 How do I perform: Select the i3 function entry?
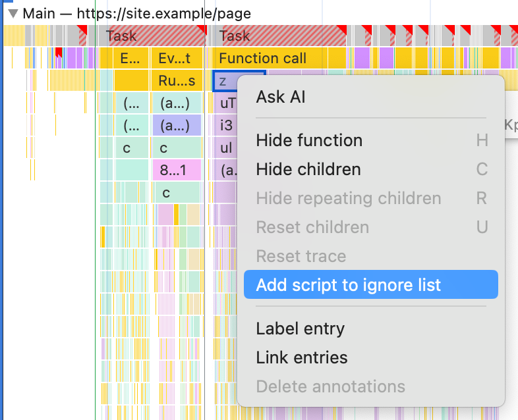point(225,125)
